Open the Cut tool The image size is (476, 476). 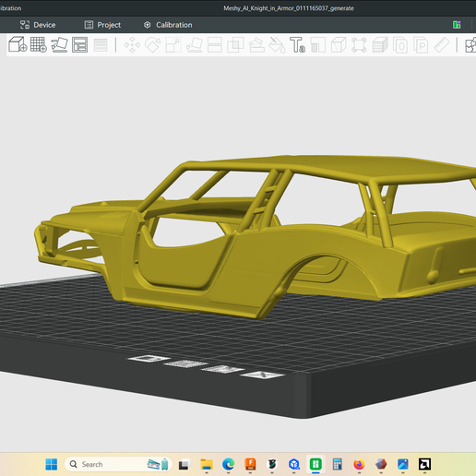click(x=215, y=45)
